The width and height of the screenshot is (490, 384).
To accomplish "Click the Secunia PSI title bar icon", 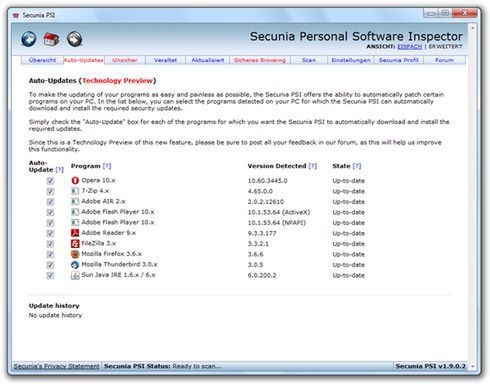I will coord(16,15).
